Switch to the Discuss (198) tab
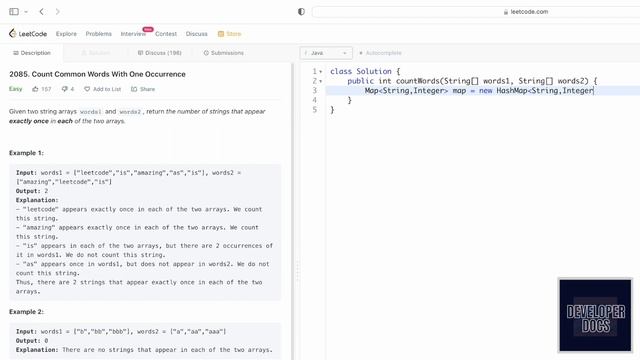 160,53
